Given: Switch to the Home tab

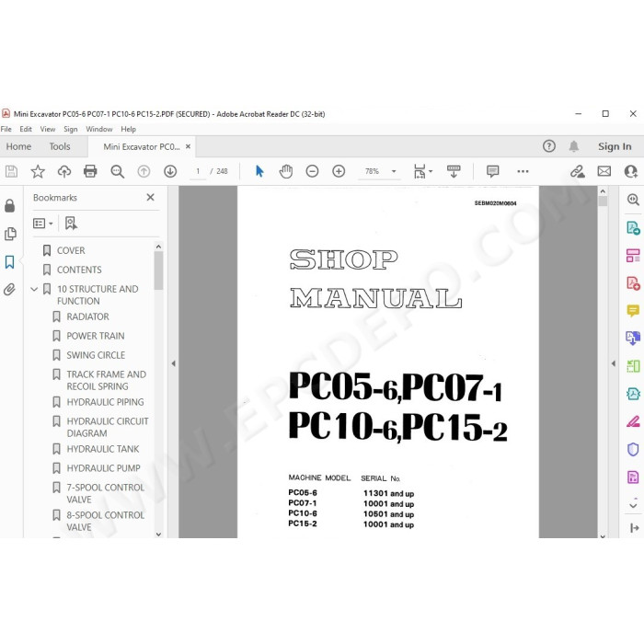Looking at the screenshot, I should pyautogui.click(x=18, y=146).
